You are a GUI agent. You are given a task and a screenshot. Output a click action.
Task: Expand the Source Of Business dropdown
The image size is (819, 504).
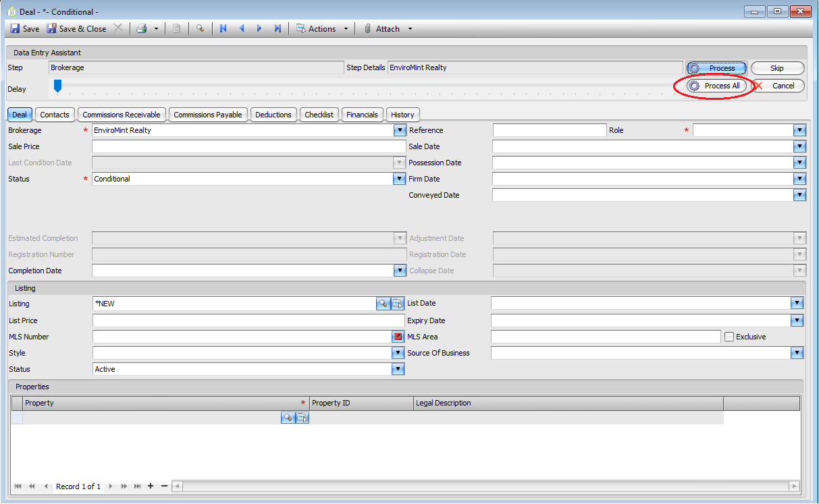[x=797, y=353]
